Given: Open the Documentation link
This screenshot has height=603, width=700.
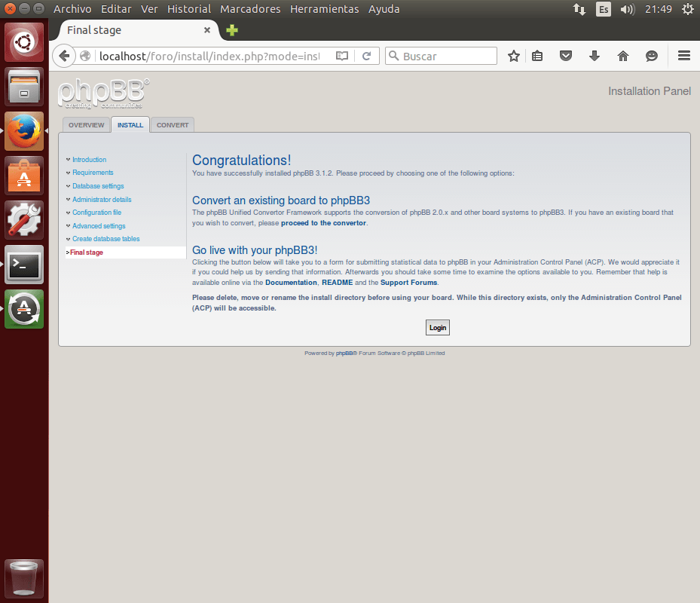Looking at the screenshot, I should [291, 283].
